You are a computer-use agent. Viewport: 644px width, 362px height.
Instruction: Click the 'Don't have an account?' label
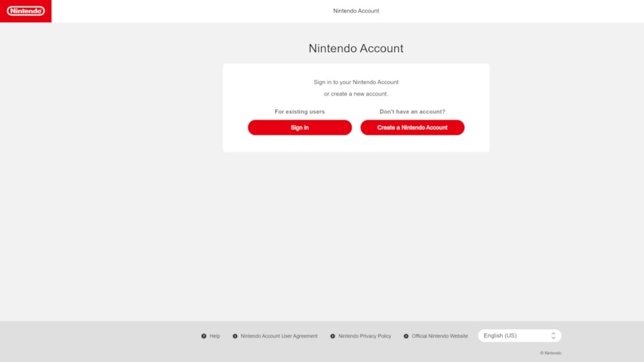[x=413, y=112]
